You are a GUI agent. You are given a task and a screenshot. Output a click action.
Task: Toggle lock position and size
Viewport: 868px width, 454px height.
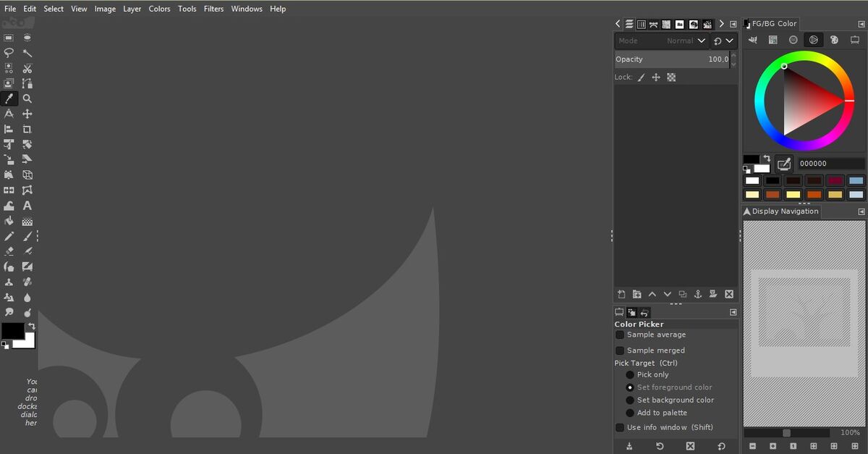tap(656, 77)
